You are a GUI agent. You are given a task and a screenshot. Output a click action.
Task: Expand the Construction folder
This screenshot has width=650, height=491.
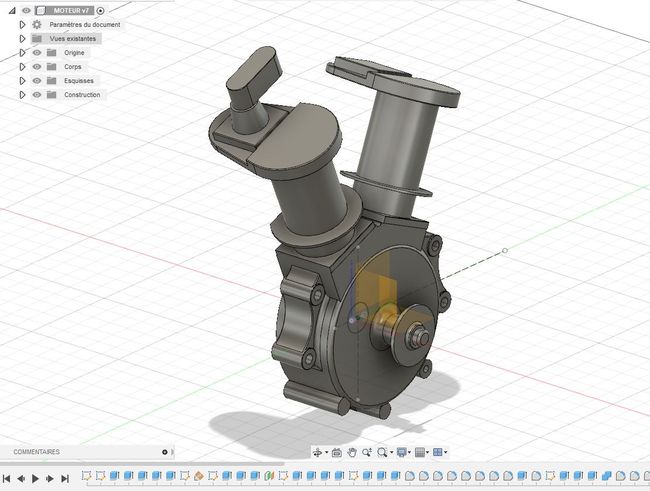(22, 95)
